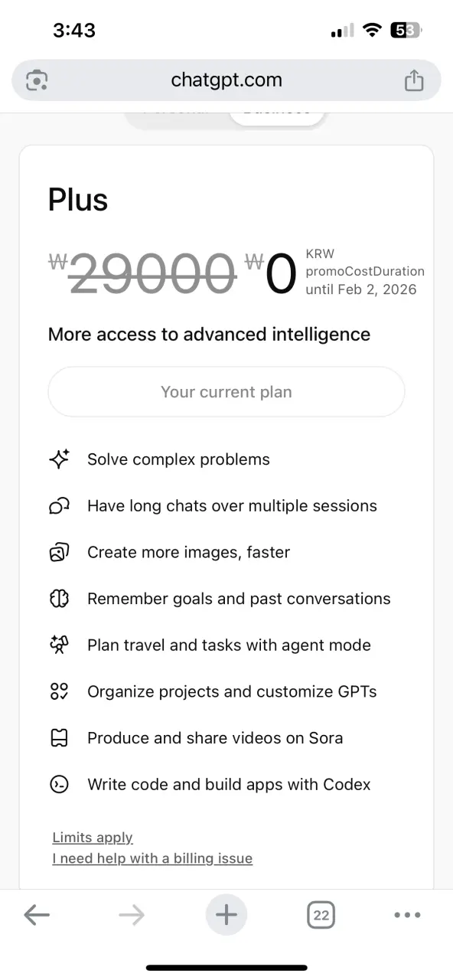Tap the sparkle icon beside Solve complex problems
Screen dimensions: 453x980
[x=59, y=459]
